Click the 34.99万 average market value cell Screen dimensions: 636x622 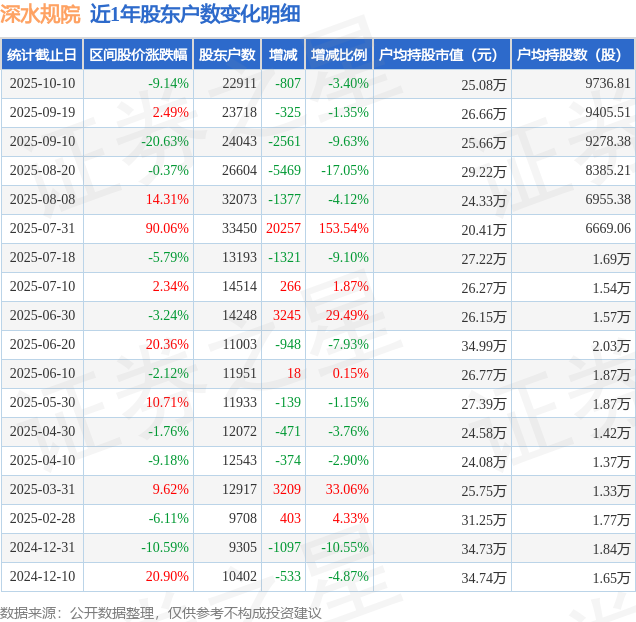[x=483, y=345]
